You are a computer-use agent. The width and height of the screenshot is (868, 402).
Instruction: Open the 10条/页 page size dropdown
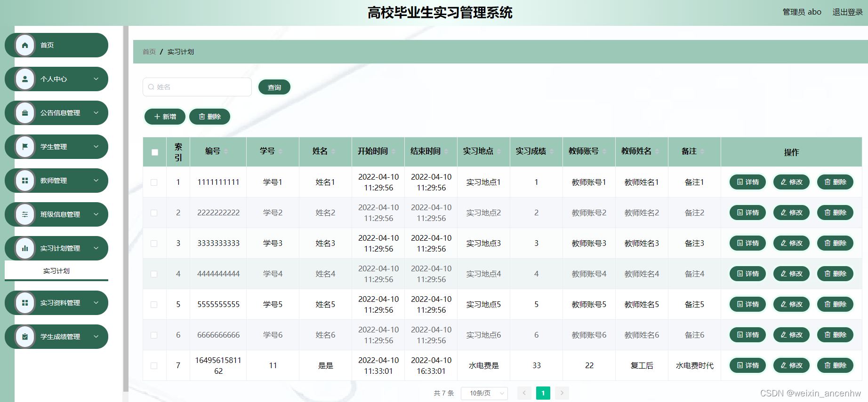[x=484, y=393]
